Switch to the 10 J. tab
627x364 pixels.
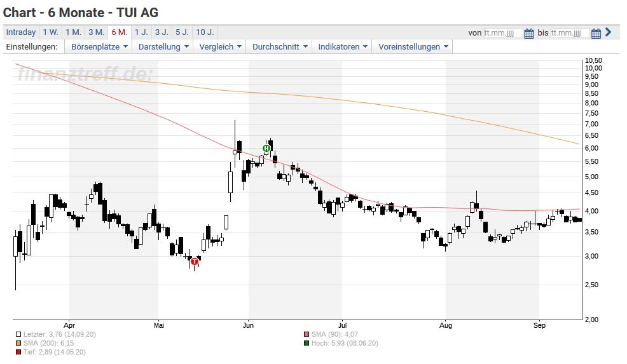click(205, 32)
